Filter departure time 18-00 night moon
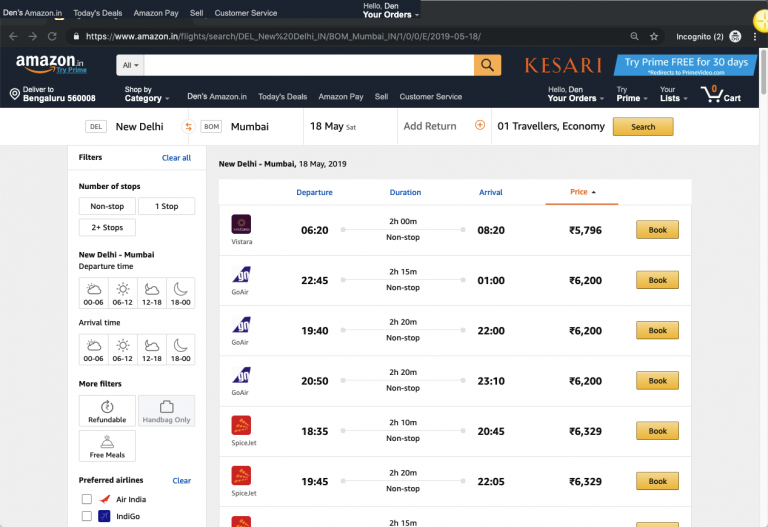 click(x=181, y=293)
